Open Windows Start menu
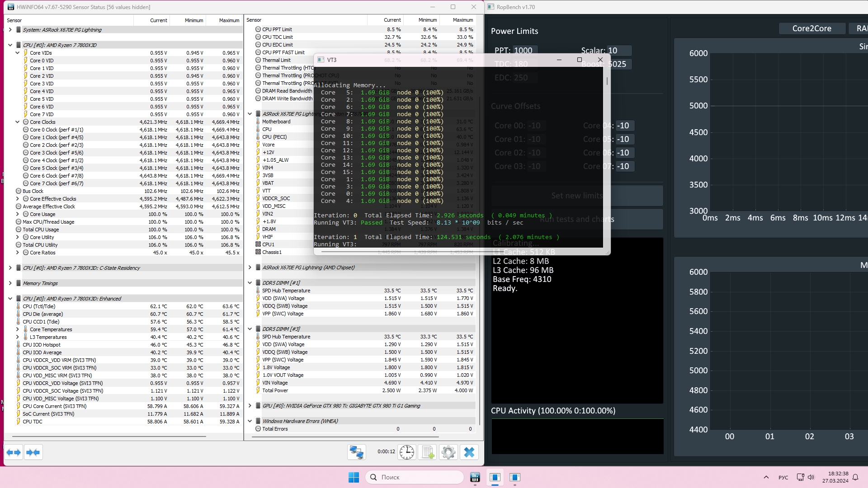 (x=354, y=477)
